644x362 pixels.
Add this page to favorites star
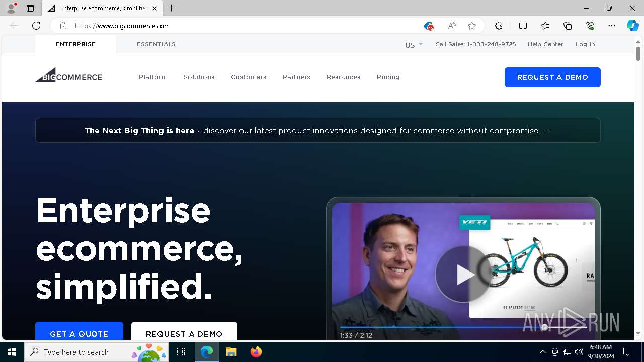click(472, 26)
